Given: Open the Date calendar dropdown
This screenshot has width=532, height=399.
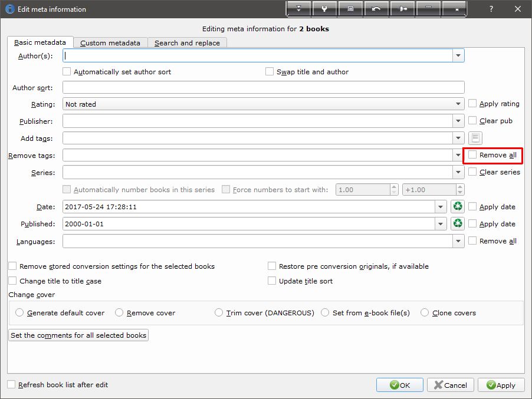Looking at the screenshot, I should click(x=441, y=207).
